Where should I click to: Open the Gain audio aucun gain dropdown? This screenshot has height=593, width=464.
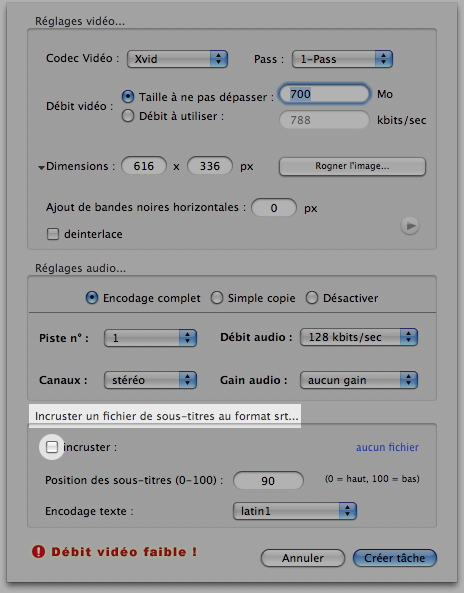coord(359,380)
